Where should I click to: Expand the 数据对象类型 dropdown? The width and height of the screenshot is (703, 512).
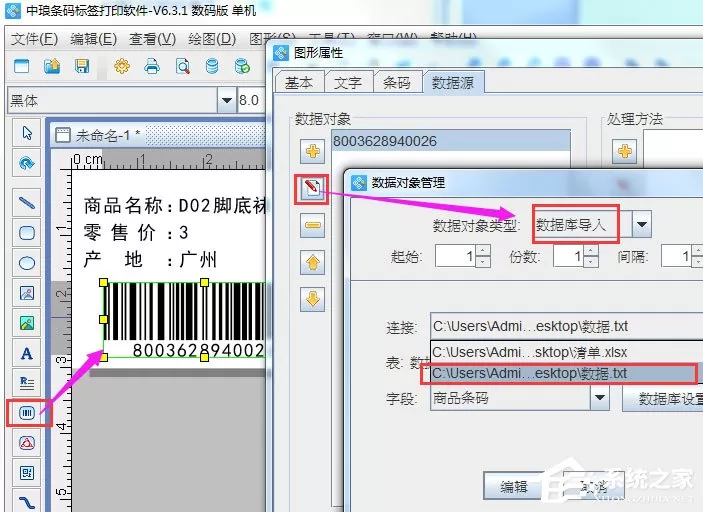tap(642, 224)
